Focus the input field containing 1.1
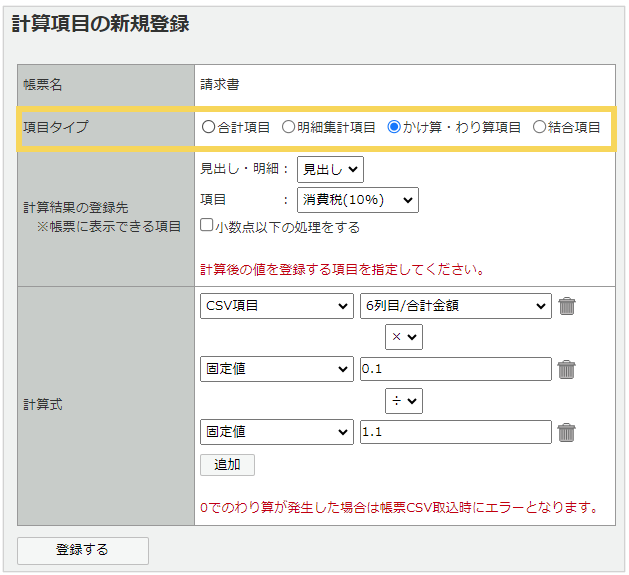Viewport: 629px width, 575px height. tap(455, 432)
